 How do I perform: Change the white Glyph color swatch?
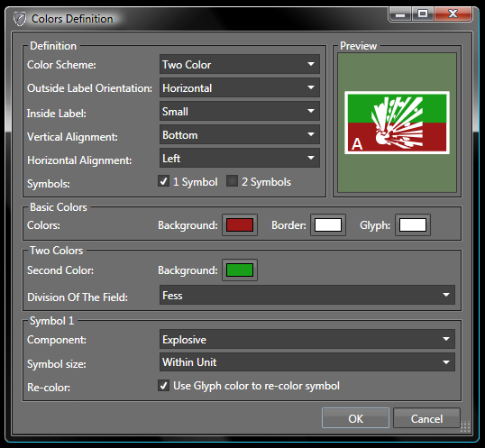[413, 224]
